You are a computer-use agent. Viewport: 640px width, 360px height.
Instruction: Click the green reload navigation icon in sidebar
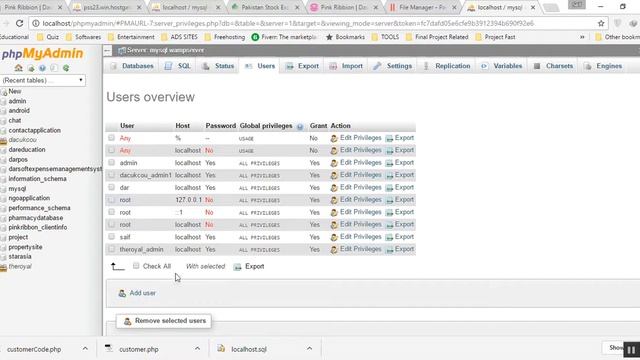tap(66, 68)
